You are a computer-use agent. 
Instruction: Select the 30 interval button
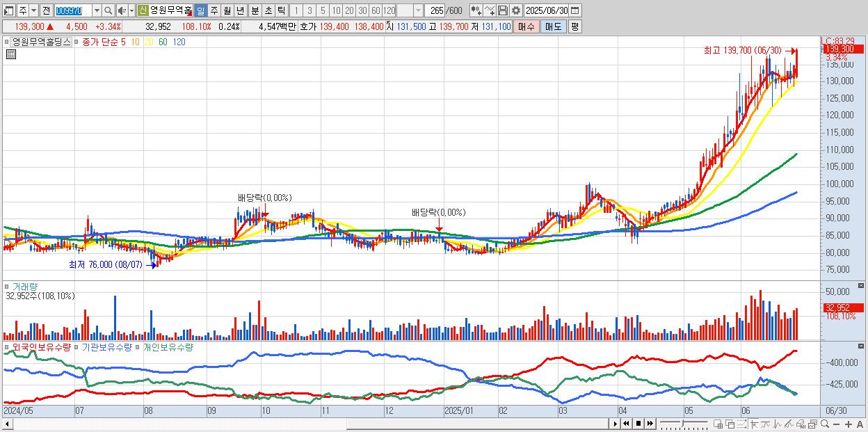click(x=362, y=10)
